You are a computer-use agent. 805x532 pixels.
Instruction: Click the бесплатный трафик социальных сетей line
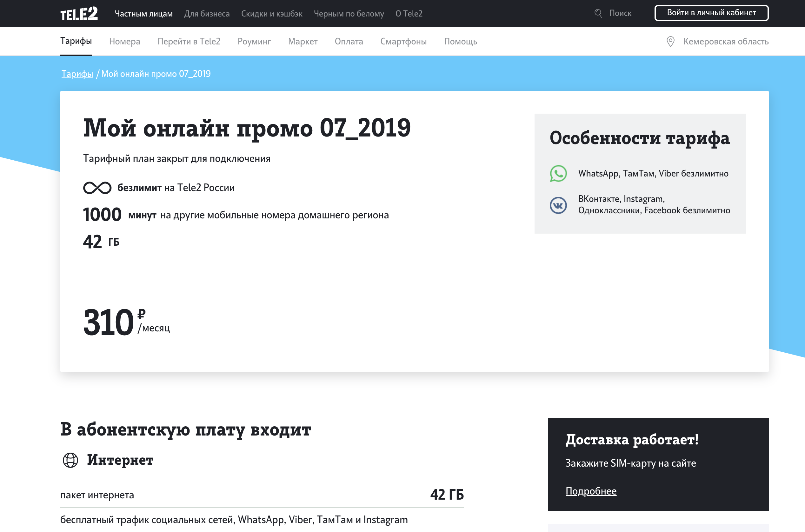pyautogui.click(x=234, y=520)
